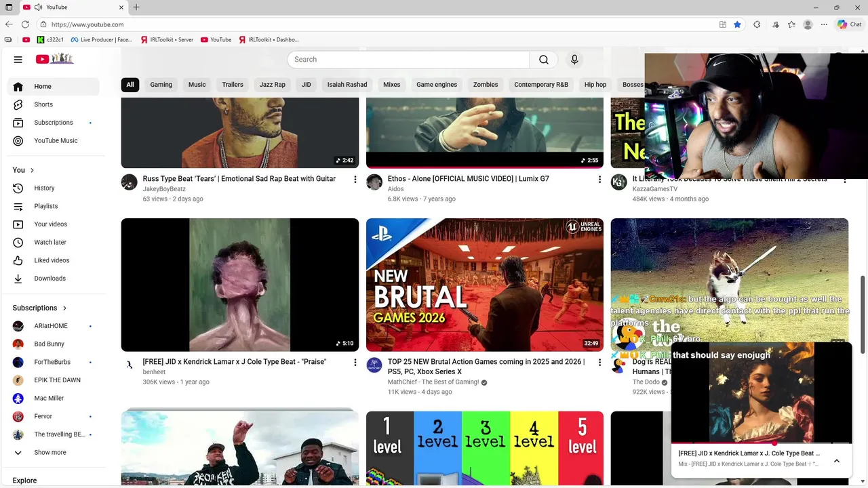Open the 1-5 level colored thumbnail
The height and width of the screenshot is (488, 868).
[485, 449]
